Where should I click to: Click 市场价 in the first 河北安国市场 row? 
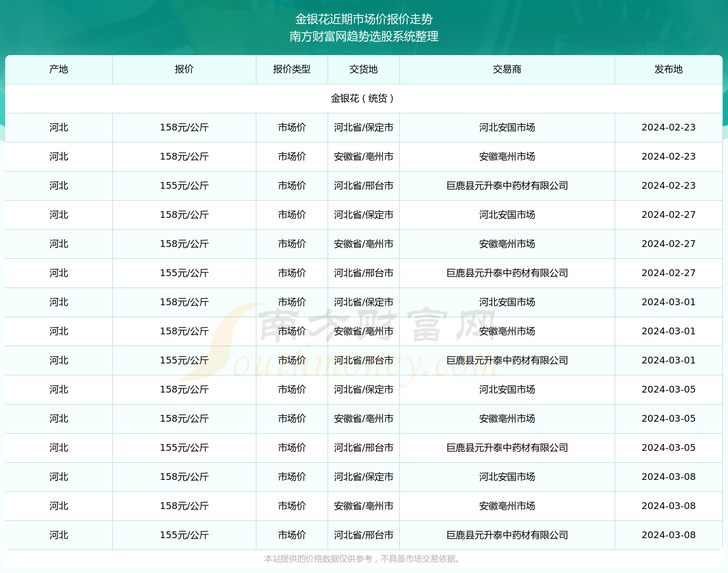(292, 127)
